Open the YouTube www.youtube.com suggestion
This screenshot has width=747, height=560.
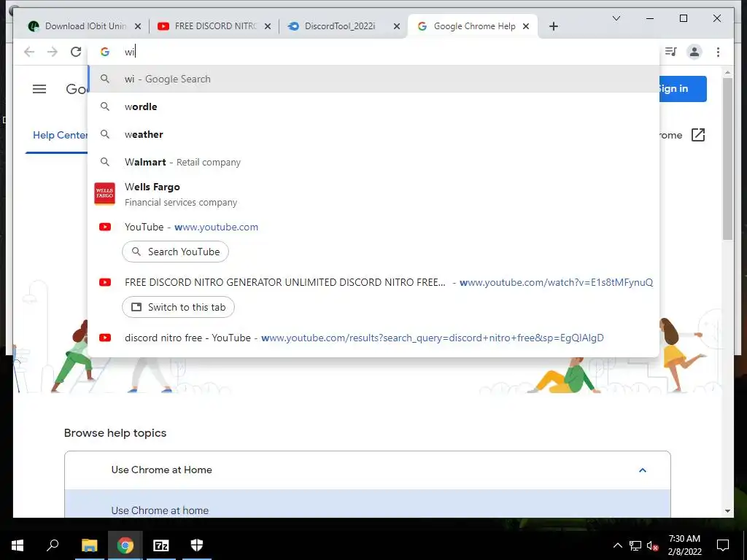coord(374,227)
